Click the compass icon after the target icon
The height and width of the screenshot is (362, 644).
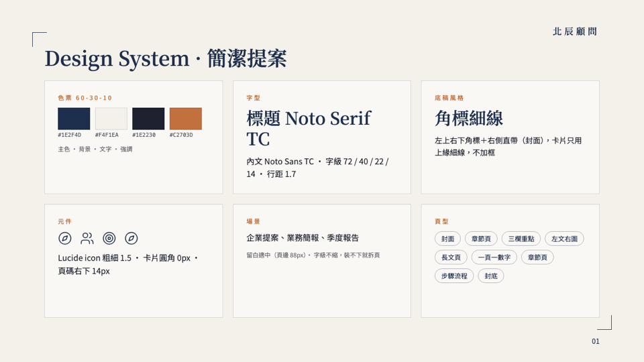[131, 238]
